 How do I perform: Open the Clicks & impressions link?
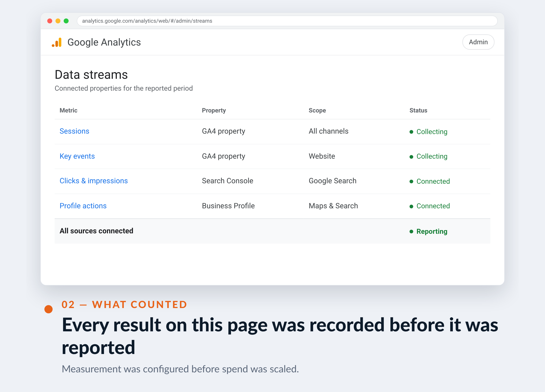(x=94, y=181)
